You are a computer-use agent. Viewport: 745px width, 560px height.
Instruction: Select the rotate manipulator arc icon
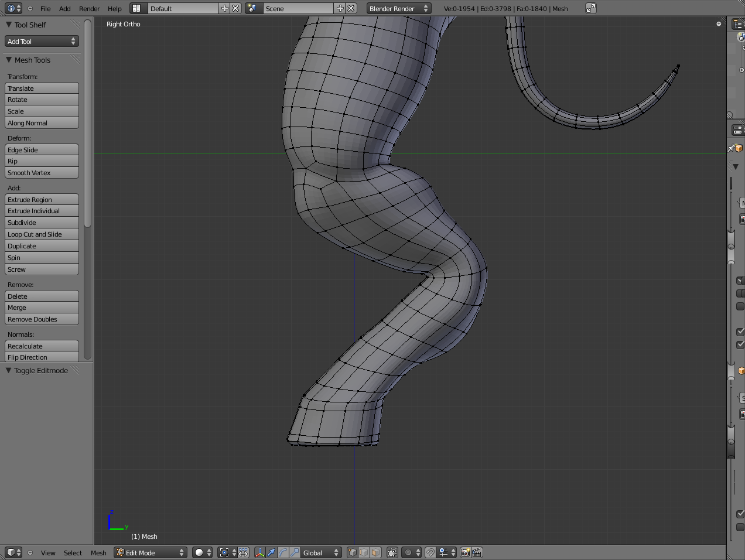[283, 552]
